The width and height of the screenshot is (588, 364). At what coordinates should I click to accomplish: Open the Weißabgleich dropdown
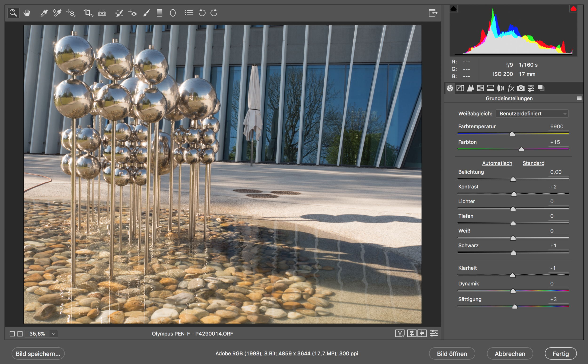tap(532, 114)
